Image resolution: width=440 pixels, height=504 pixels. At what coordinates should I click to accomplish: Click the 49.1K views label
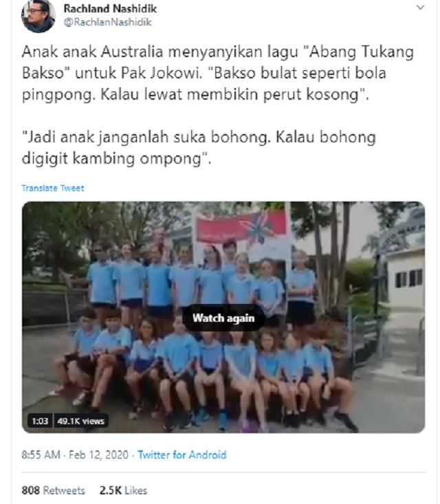point(80,421)
